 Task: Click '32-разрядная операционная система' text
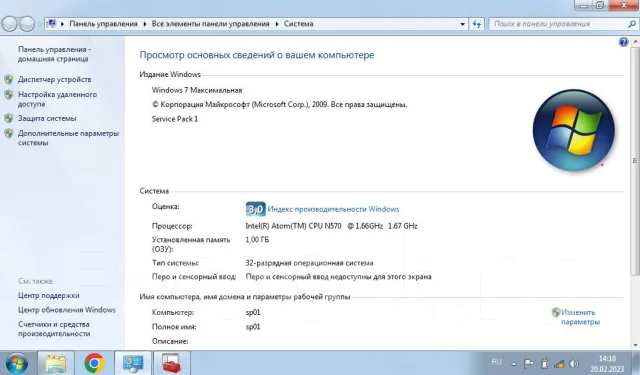(309, 263)
